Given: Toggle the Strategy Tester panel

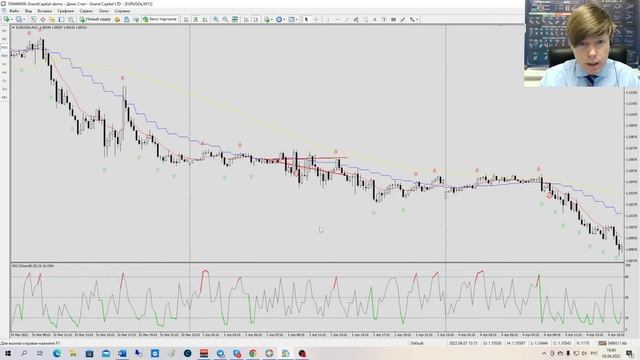Looking at the screenshot, I should click(x=71, y=19).
